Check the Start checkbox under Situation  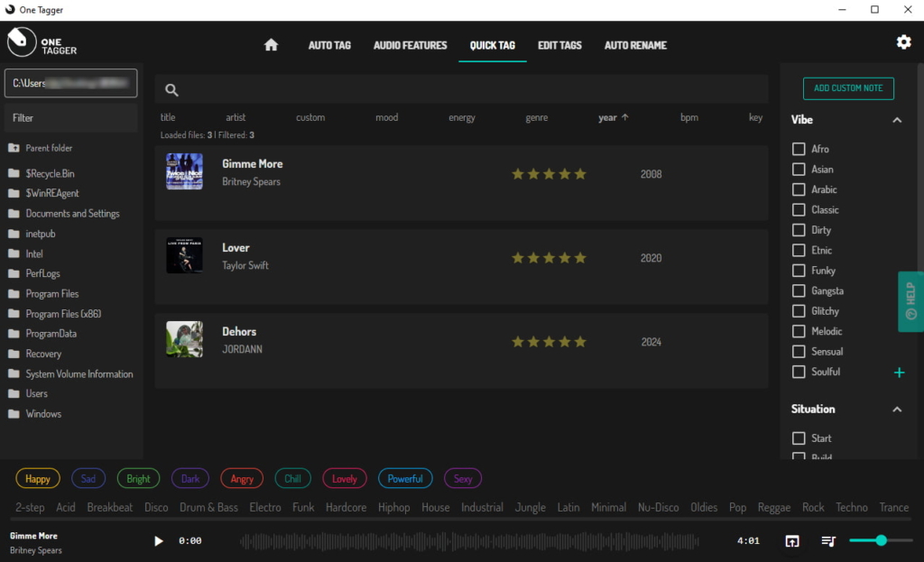coord(798,438)
